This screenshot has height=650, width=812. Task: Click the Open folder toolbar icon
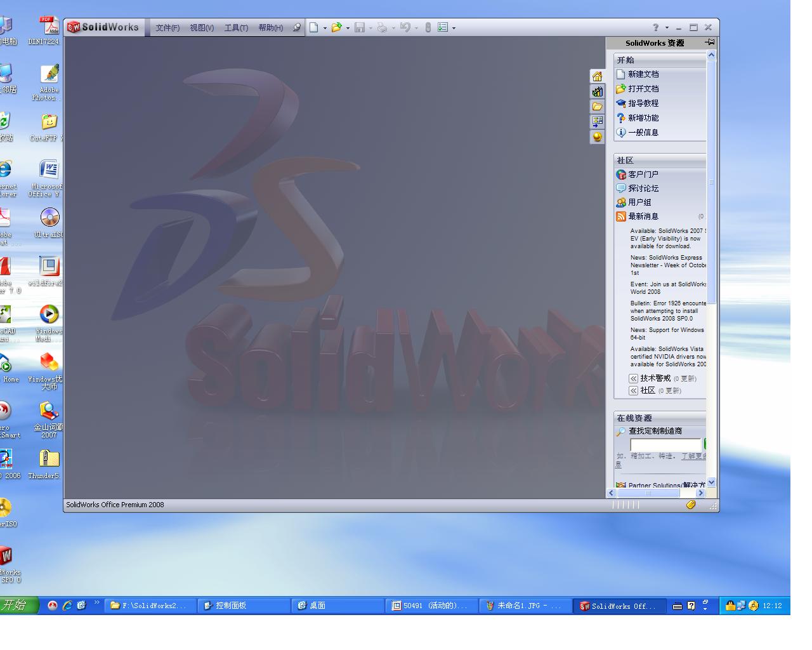pyautogui.click(x=336, y=27)
